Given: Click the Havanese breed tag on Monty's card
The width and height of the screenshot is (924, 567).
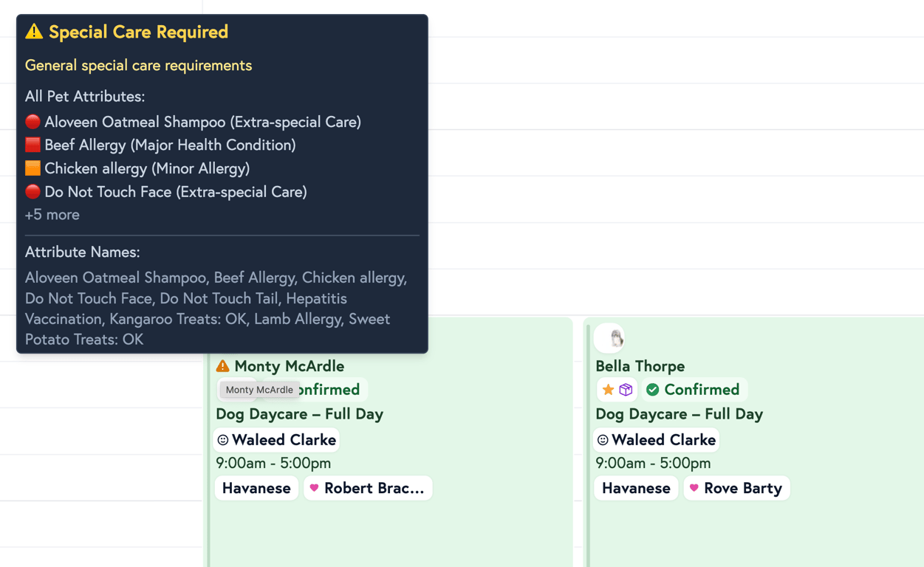Looking at the screenshot, I should pyautogui.click(x=256, y=488).
